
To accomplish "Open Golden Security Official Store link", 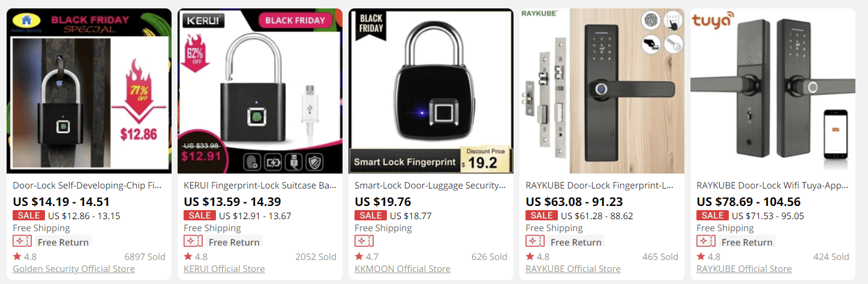I will (x=74, y=268).
